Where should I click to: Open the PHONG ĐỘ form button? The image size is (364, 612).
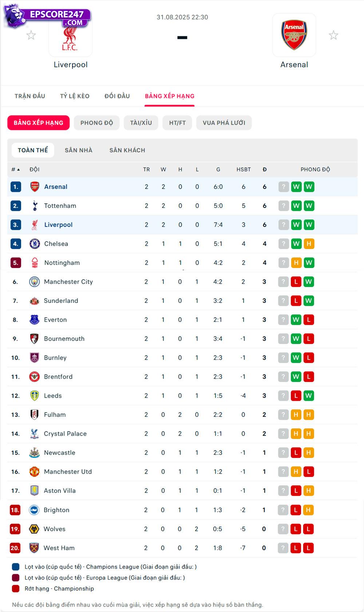coord(96,123)
